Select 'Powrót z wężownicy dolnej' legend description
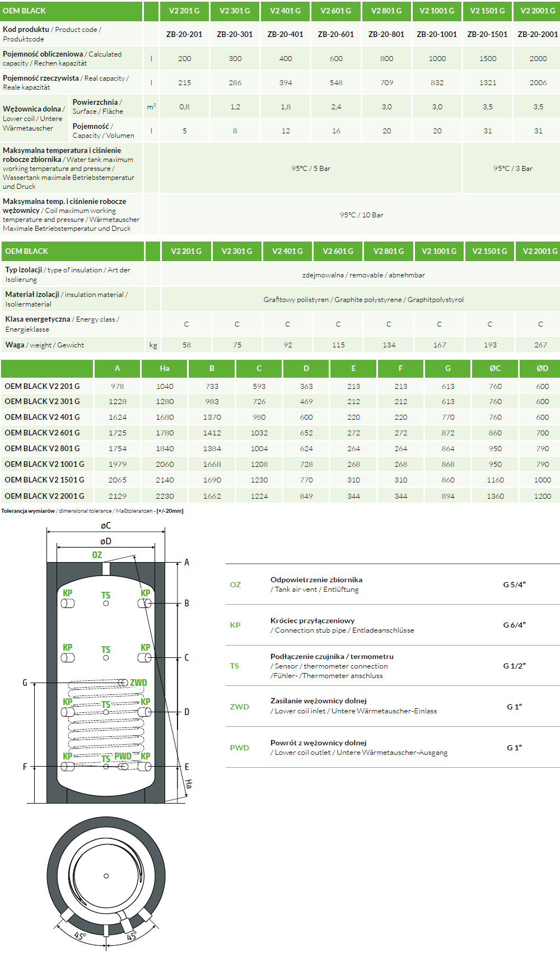This screenshot has width=560, height=965. [x=319, y=743]
